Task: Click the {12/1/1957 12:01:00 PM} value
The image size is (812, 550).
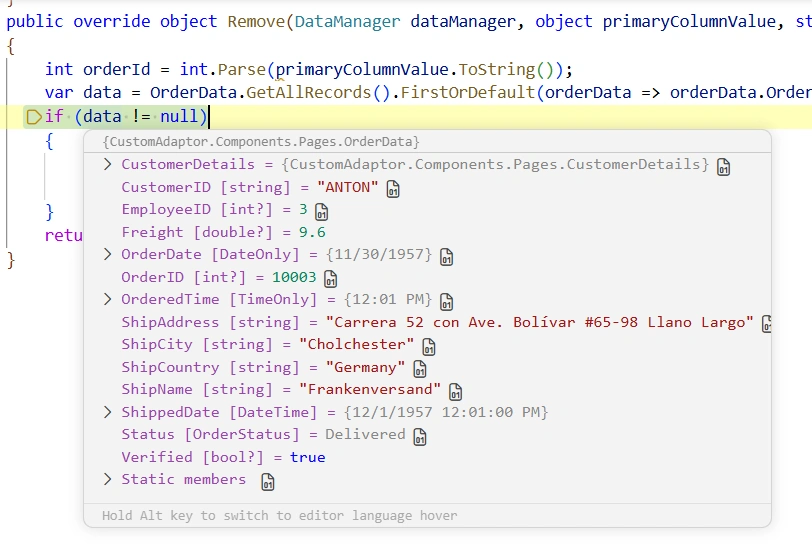Action: [446, 412]
